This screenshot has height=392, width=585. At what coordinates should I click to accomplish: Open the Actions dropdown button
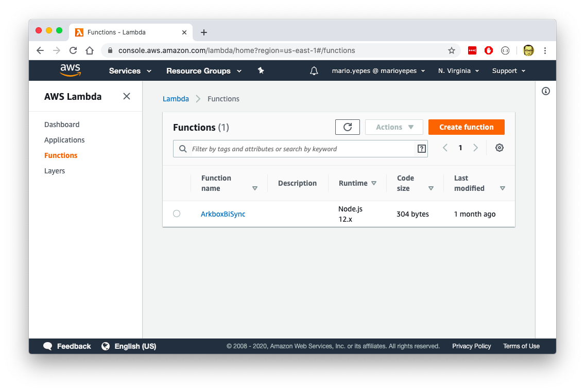(x=394, y=127)
